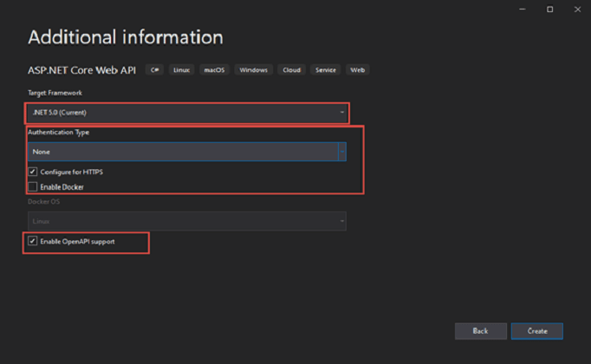Screen dimensions: 591x364
Task: Open the Target Framework dropdown
Action: pos(341,113)
